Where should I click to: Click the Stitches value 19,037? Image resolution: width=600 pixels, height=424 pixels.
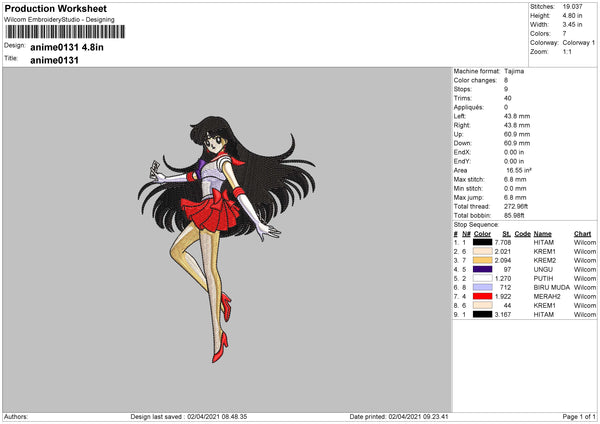[572, 7]
